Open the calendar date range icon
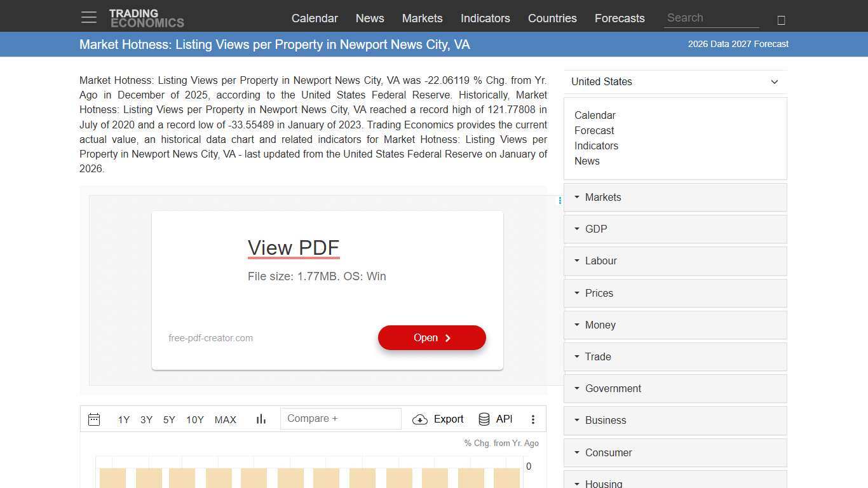The width and height of the screenshot is (868, 488). [94, 419]
